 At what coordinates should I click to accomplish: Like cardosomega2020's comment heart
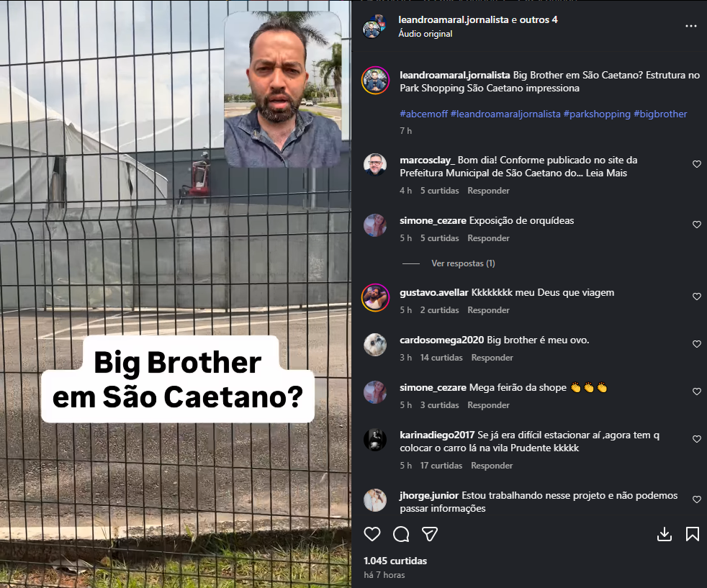click(x=697, y=344)
